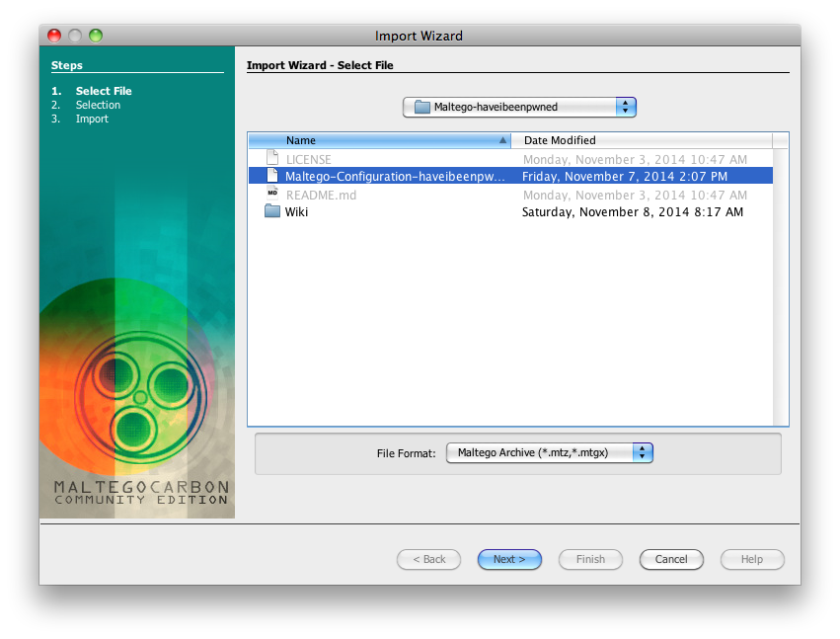Click the Next > button
Image resolution: width=840 pixels, height=639 pixels.
509,559
